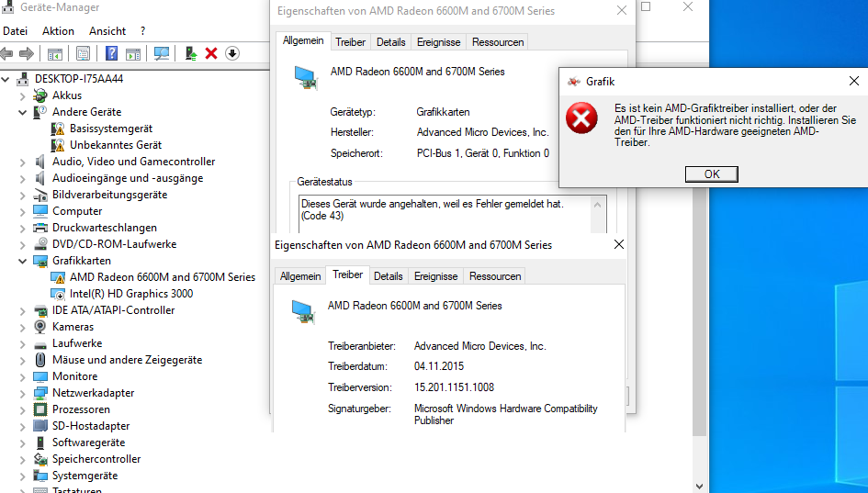Open the Datei menu

tap(15, 31)
